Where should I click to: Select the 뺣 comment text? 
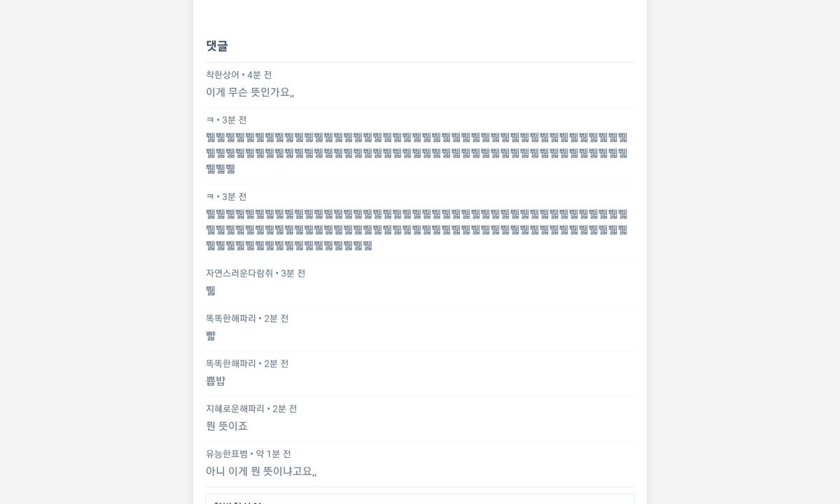click(211, 336)
